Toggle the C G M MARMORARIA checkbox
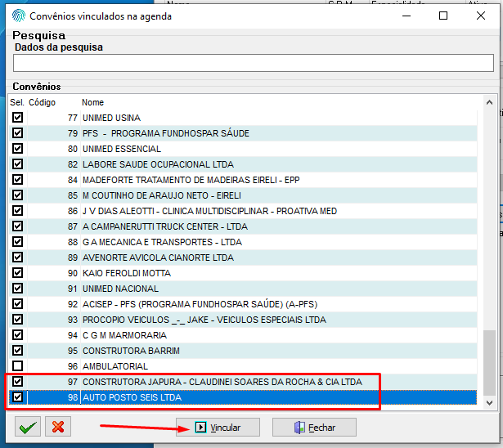Viewport: 503px width, 448px height. click(x=18, y=335)
